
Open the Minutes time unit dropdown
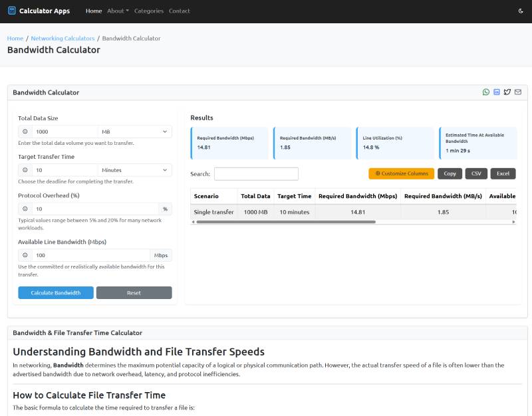134,170
